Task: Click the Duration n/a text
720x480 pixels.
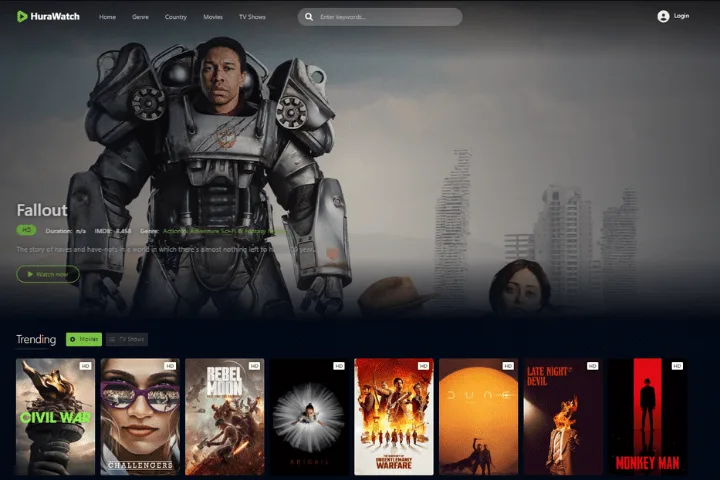Action: click(66, 231)
